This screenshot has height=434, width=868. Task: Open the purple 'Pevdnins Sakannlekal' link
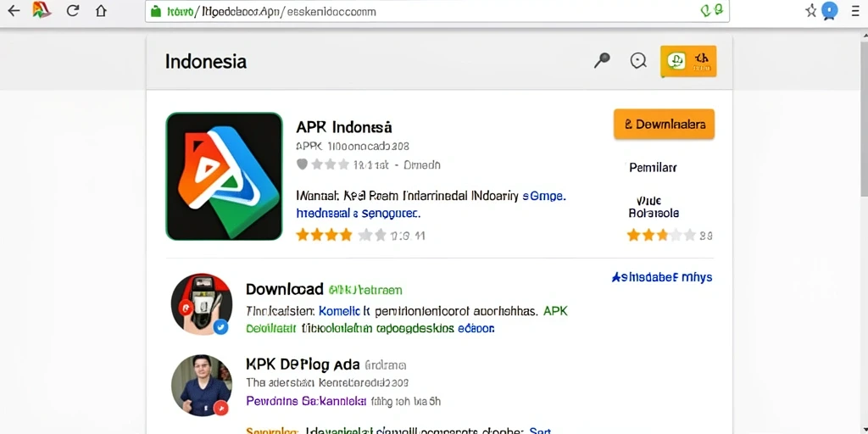[306, 401]
